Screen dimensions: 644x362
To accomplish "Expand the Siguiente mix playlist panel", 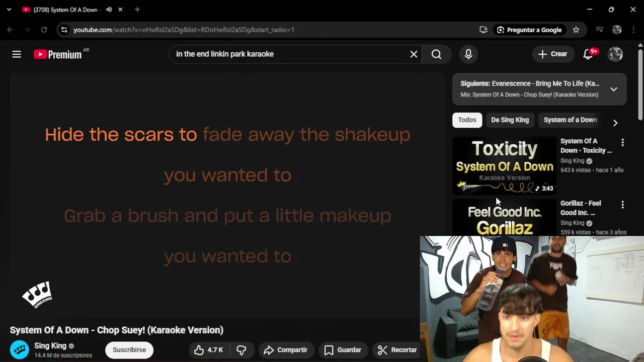I will coord(614,89).
